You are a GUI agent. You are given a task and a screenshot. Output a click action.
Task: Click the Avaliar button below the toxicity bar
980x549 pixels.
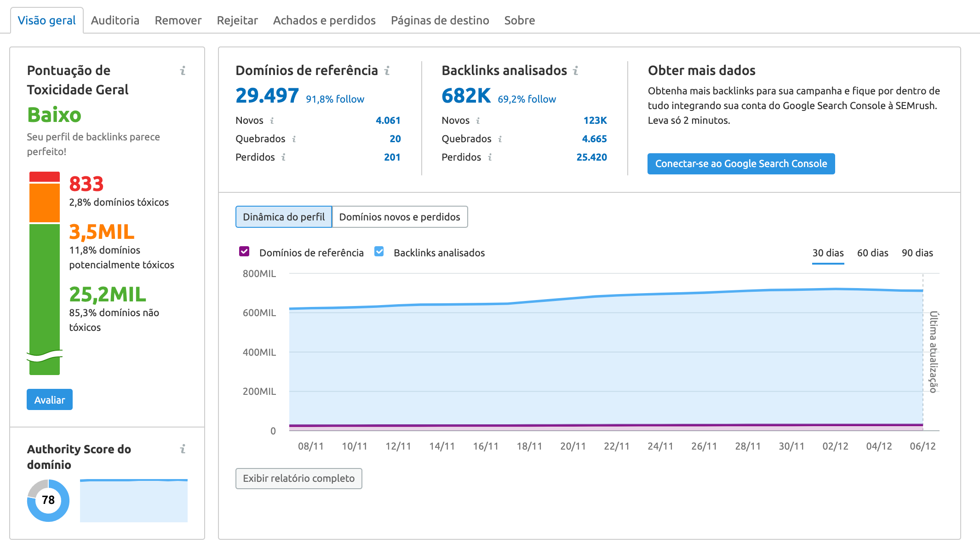click(49, 399)
